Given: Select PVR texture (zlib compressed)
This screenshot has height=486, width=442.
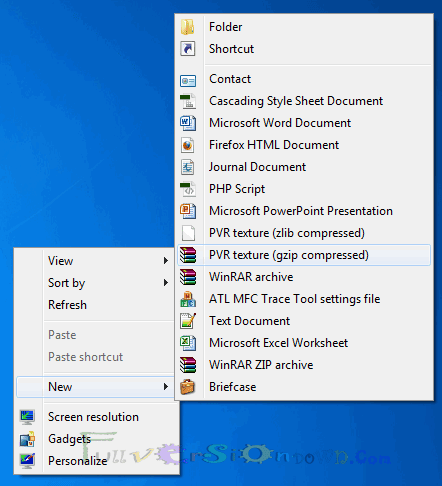Looking at the screenshot, I should pyautogui.click(x=304, y=233).
